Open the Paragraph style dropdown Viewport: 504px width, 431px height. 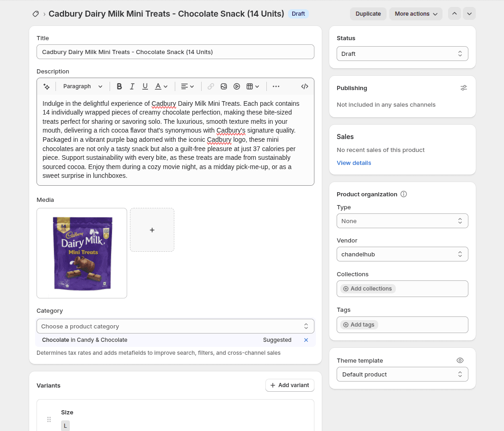click(x=83, y=86)
